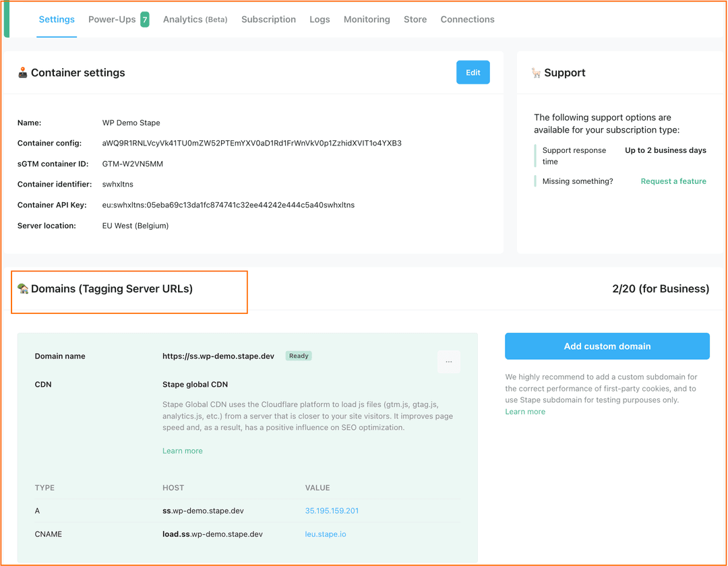728x566 pixels.
Task: Click the Edit button for Container settings
Action: coord(473,71)
